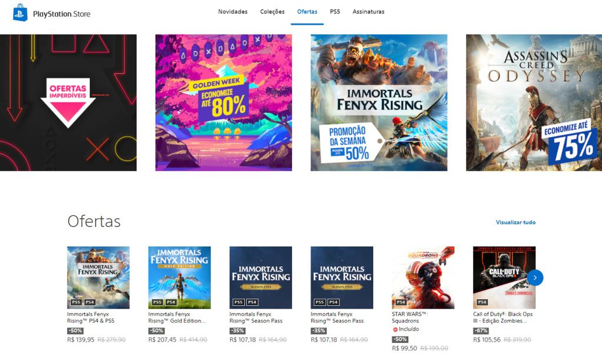Go to the PS5 tab
Screen dimensions: 602x364
[335, 12]
